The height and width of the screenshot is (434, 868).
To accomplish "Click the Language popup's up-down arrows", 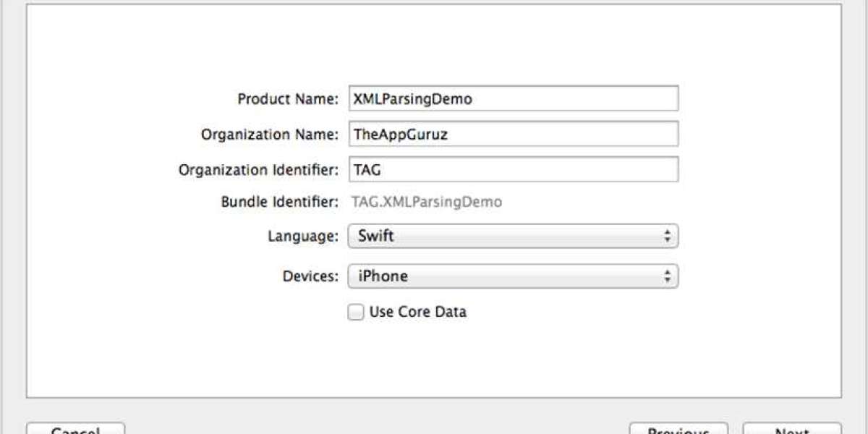I will point(667,236).
